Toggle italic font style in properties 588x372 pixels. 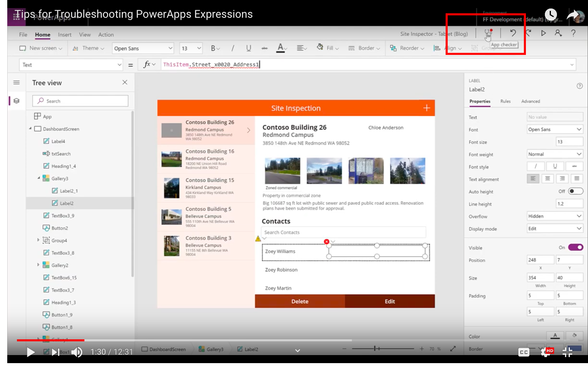(536, 166)
